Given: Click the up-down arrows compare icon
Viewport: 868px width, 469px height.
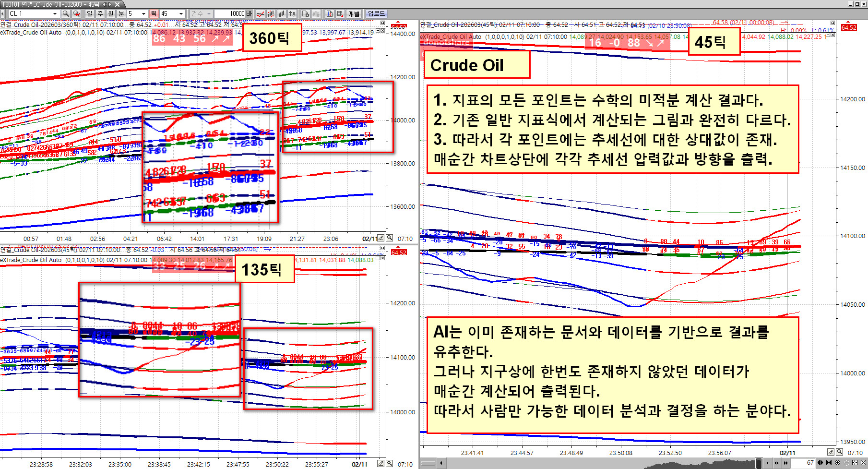Looking at the screenshot, I should click(292, 13).
